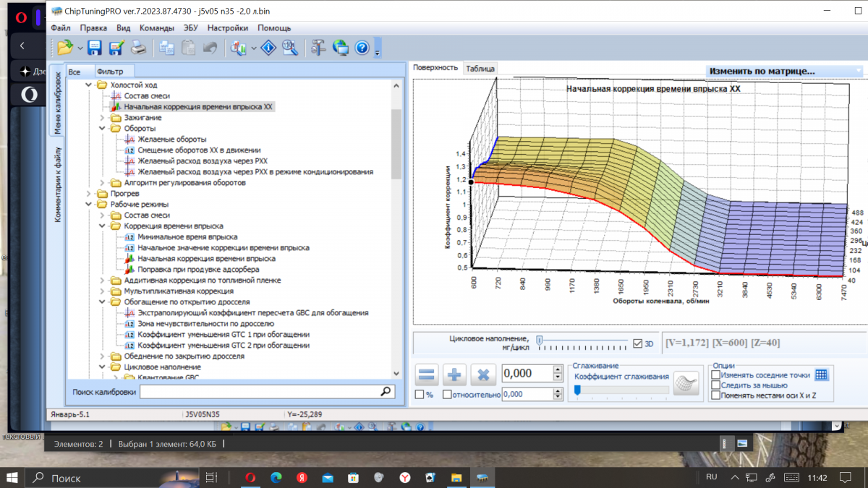Toggle the 3D view checkbox
Viewport: 868px width, 488px height.
[637, 344]
